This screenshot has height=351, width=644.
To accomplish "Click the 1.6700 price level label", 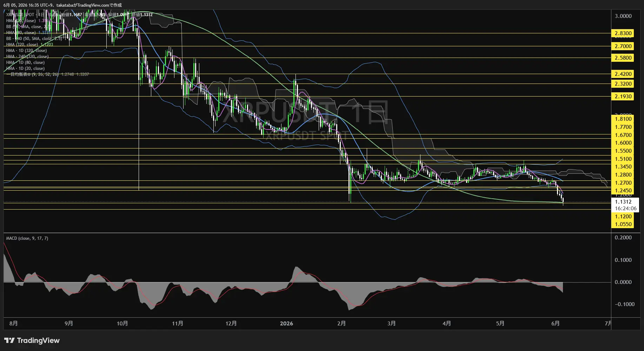I will pyautogui.click(x=623, y=135).
